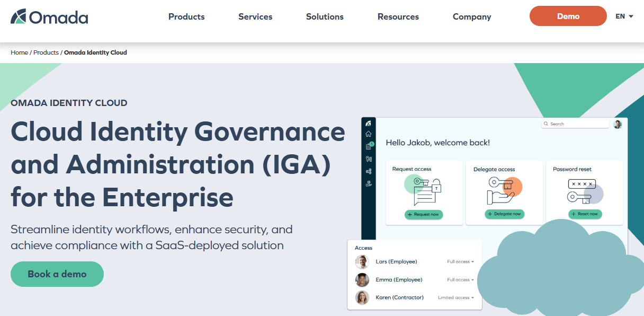This screenshot has height=316, width=644.
Task: Click the 'Emma (Employee)' name
Action: point(399,280)
